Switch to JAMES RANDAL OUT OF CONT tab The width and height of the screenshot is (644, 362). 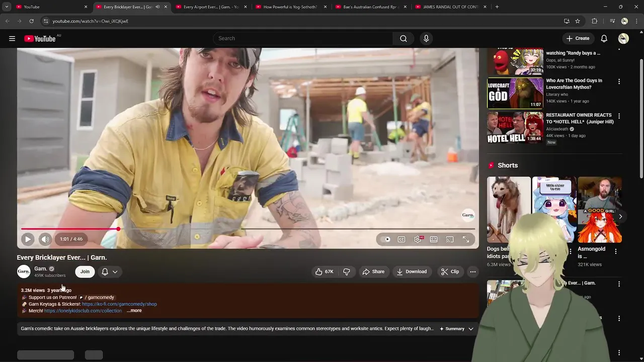(x=449, y=7)
